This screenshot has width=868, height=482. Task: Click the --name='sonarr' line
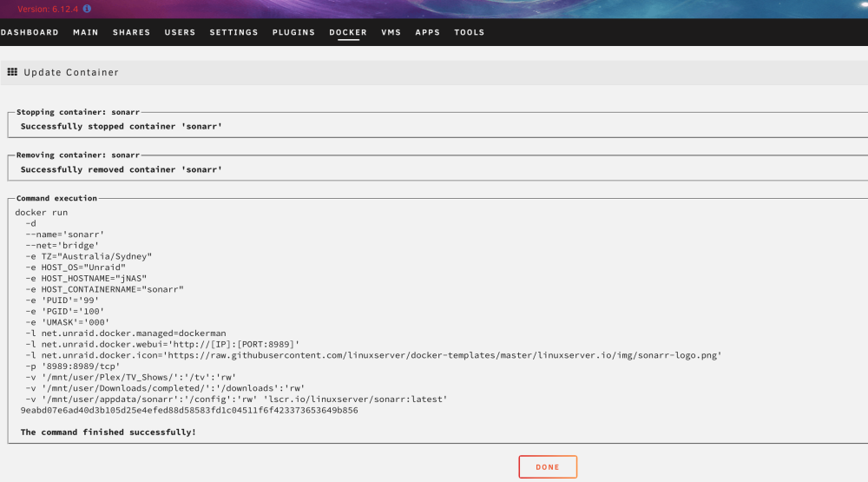click(65, 234)
